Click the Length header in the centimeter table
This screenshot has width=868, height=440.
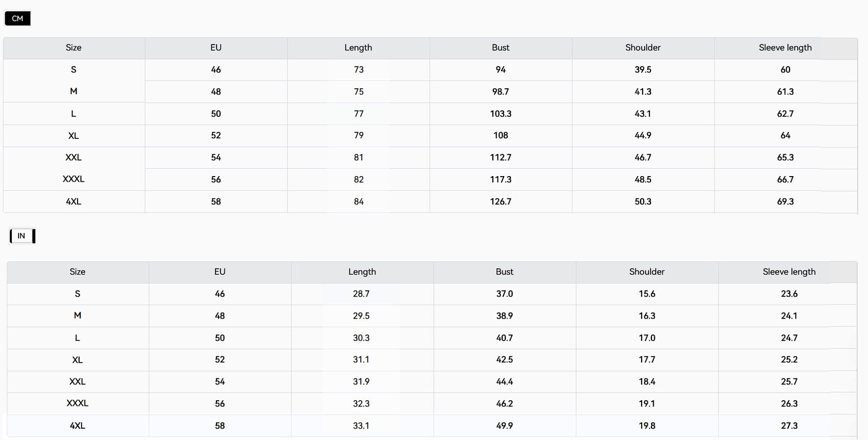pyautogui.click(x=358, y=48)
